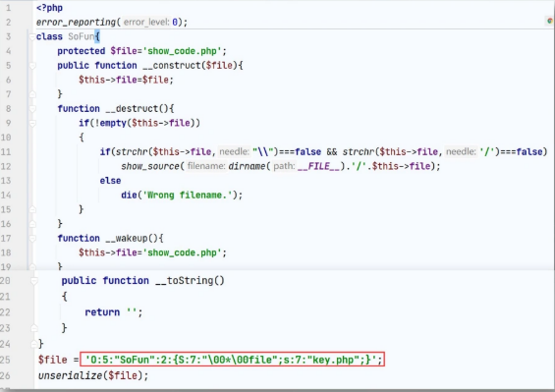The image size is (555, 392).
Task: Click the unserialize($file) call
Action: (x=93, y=375)
